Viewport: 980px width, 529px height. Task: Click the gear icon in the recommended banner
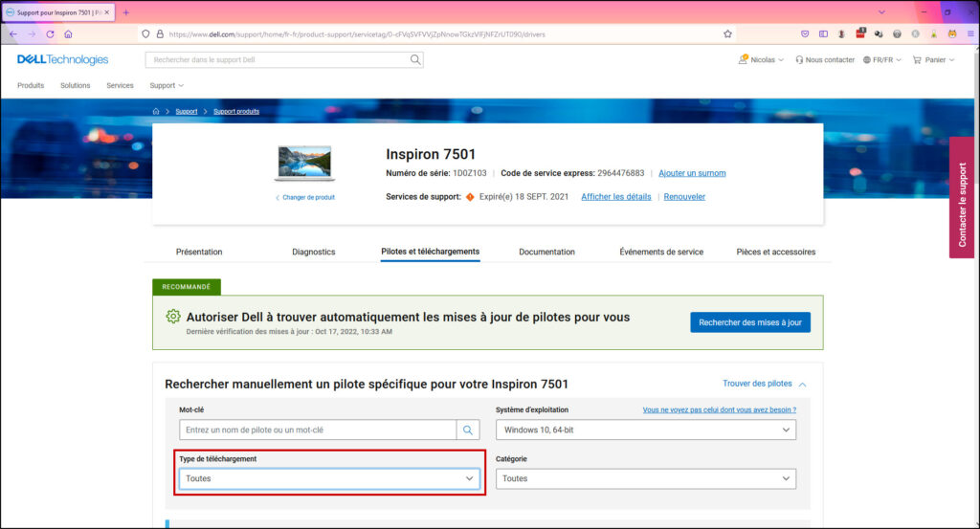[173, 317]
